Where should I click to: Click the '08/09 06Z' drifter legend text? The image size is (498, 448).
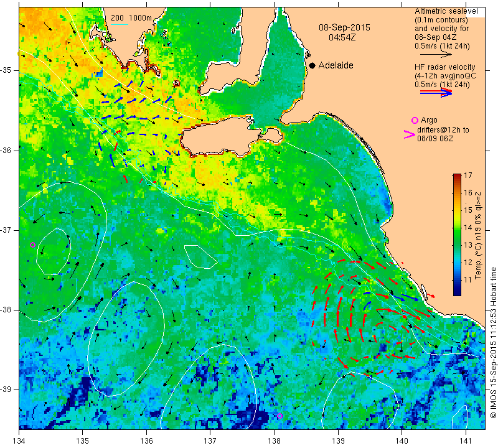point(435,139)
